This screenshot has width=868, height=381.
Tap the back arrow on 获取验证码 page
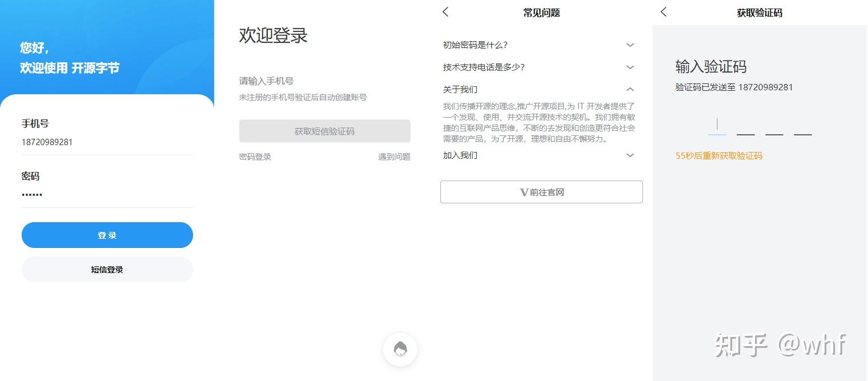point(664,12)
